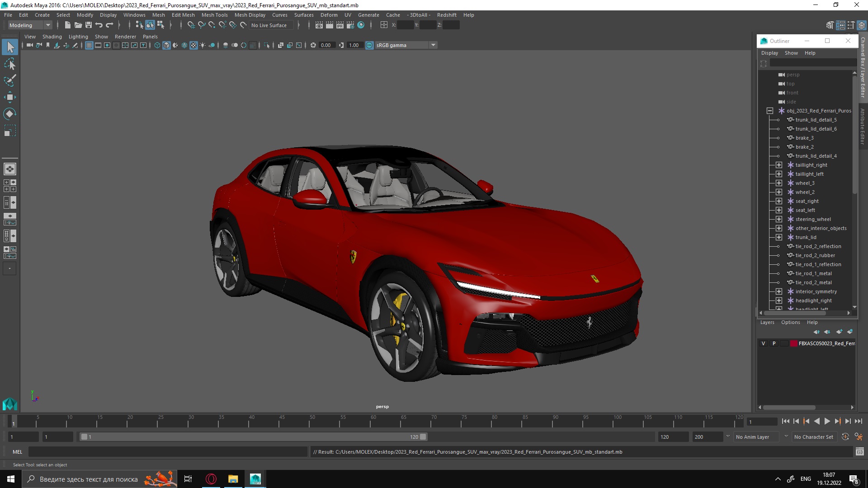
Task: Open render settings icon
Action: (350, 25)
